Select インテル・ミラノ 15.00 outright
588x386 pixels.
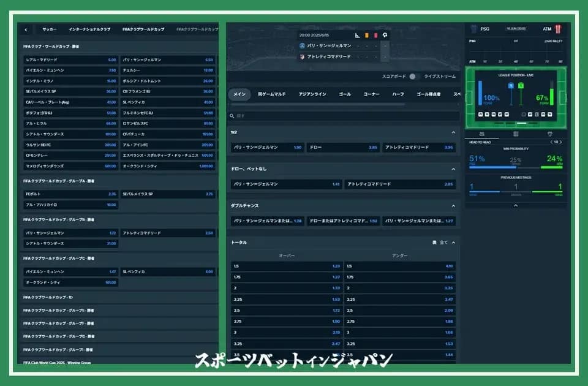tap(70, 81)
